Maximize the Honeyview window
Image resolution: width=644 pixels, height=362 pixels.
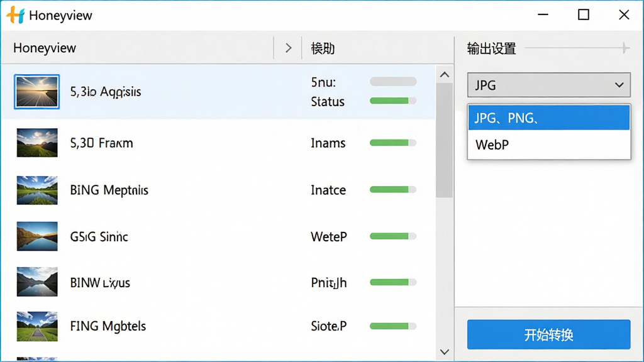[584, 15]
